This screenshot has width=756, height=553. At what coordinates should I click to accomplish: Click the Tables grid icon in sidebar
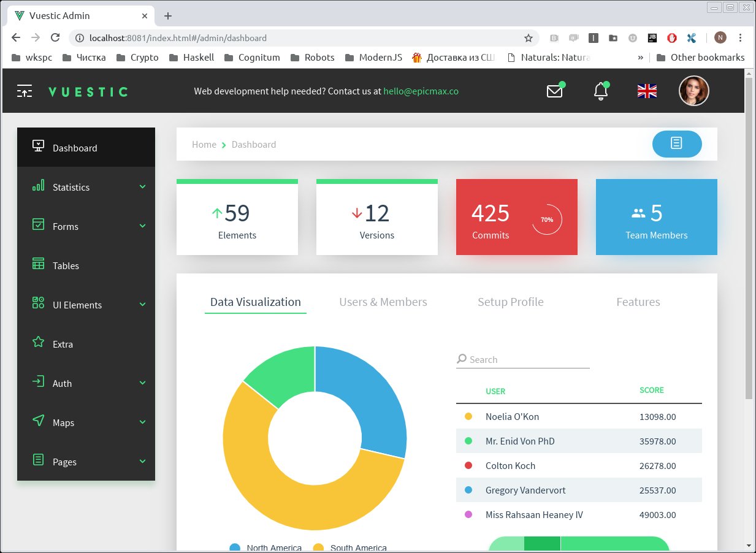click(38, 264)
